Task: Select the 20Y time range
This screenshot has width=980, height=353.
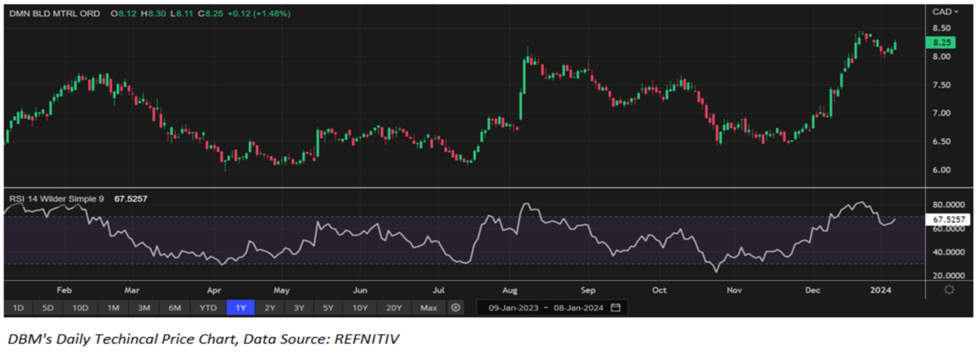Action: tap(394, 308)
